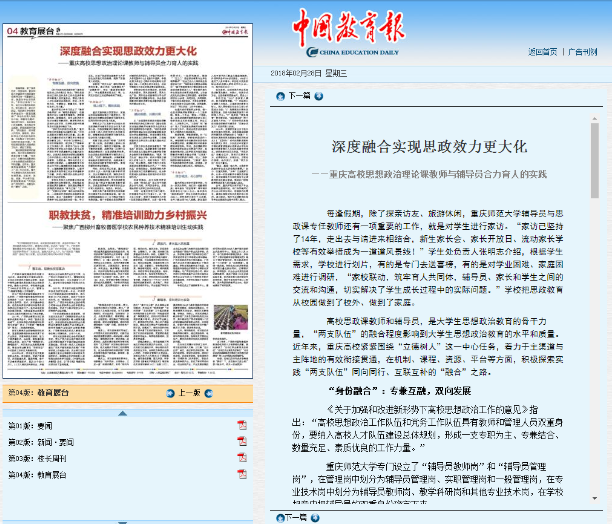Click the left arrow icon beside top 下一篇
This screenshot has width=612, height=524.
tap(280, 96)
